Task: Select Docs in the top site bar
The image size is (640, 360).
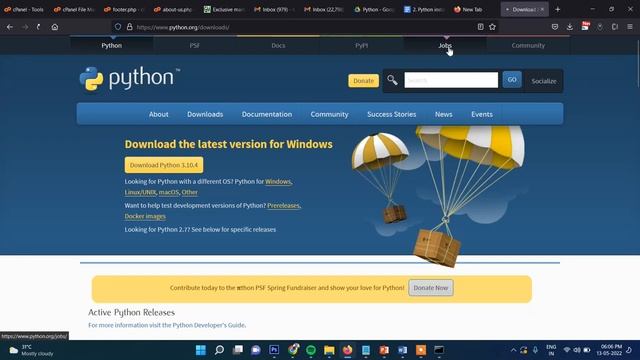Action: pos(278,45)
